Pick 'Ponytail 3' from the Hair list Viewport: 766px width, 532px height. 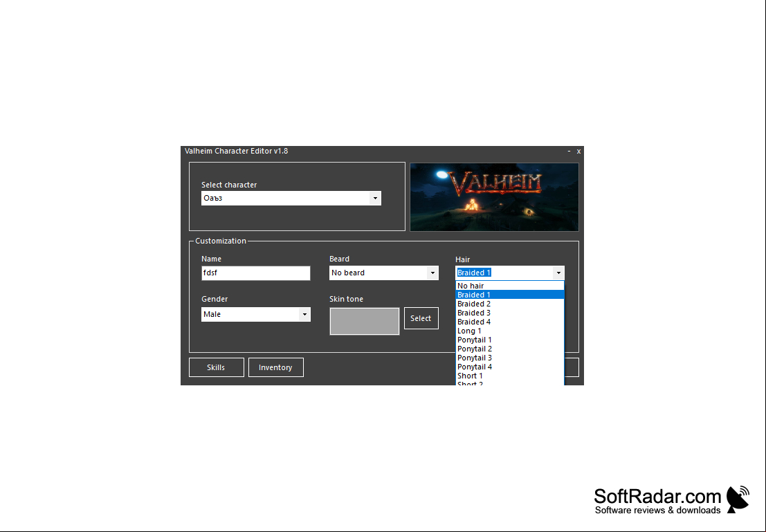coord(509,358)
